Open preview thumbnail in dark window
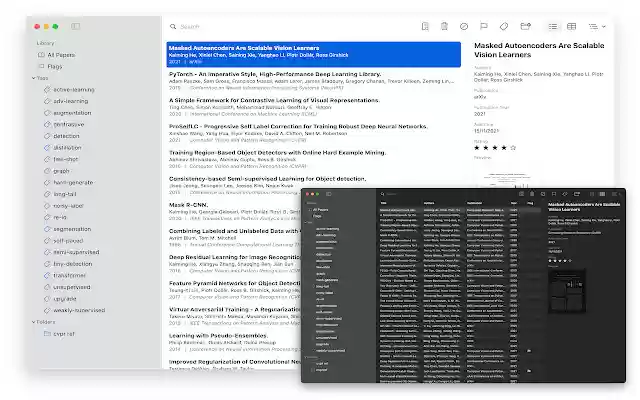Image resolution: width=640 pixels, height=400 pixels. point(567,291)
